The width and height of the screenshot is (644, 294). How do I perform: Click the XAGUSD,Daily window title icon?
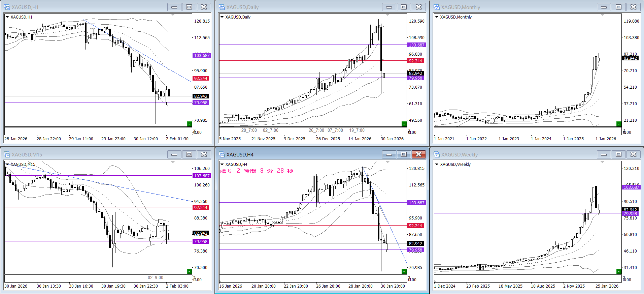click(222, 7)
